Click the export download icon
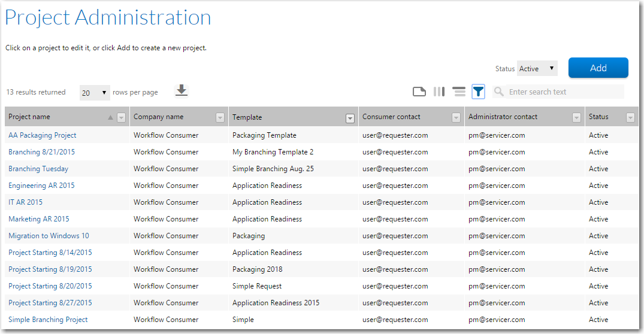This screenshot has width=644, height=334. [x=182, y=90]
